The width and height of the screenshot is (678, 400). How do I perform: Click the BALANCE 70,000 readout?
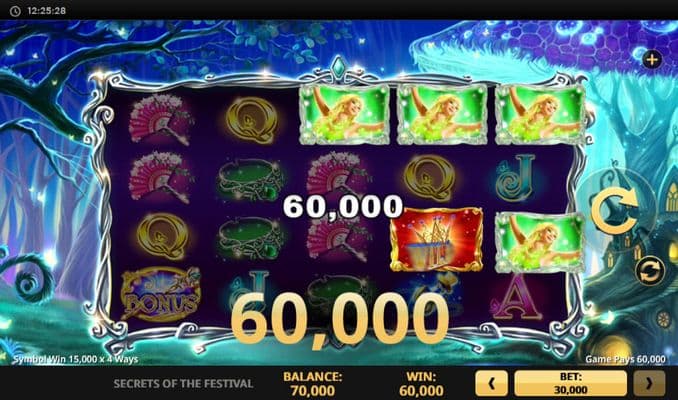(x=312, y=384)
